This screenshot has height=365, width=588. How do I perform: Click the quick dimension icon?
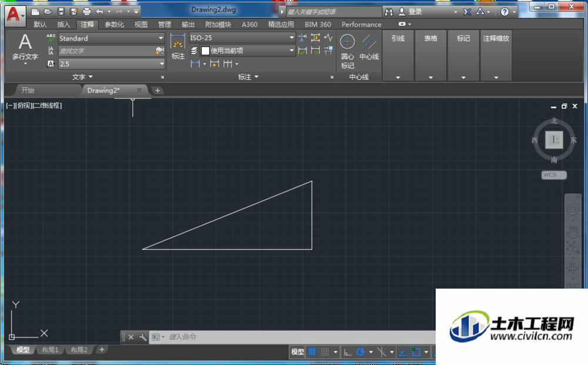pyautogui.click(x=215, y=63)
